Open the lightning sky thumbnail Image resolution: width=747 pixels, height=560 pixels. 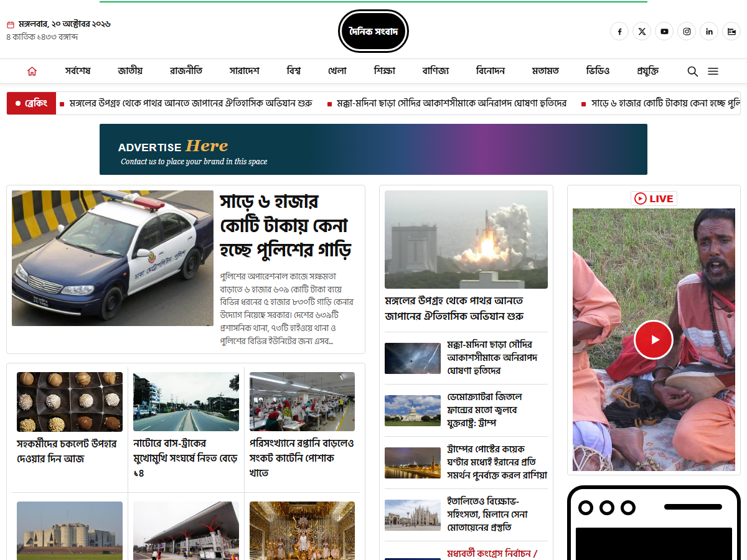(414, 358)
